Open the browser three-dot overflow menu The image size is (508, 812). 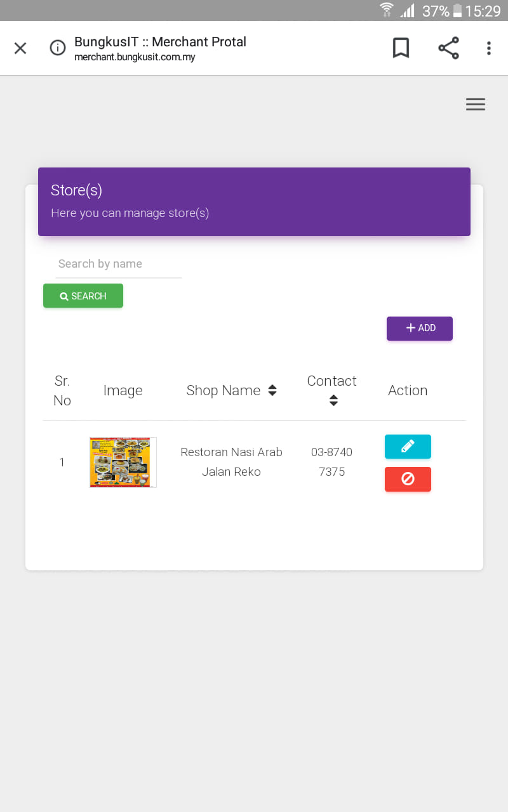point(488,48)
